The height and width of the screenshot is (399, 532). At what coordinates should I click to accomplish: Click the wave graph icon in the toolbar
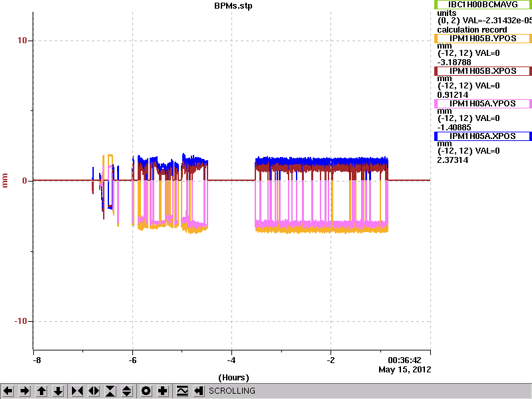point(182,391)
